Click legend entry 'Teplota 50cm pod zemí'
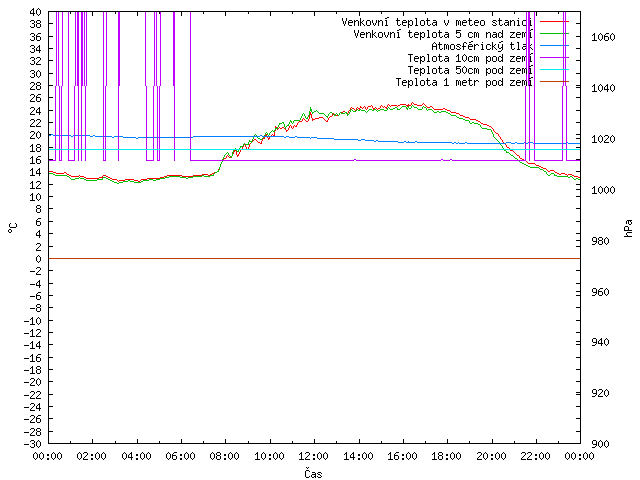 tap(470, 70)
